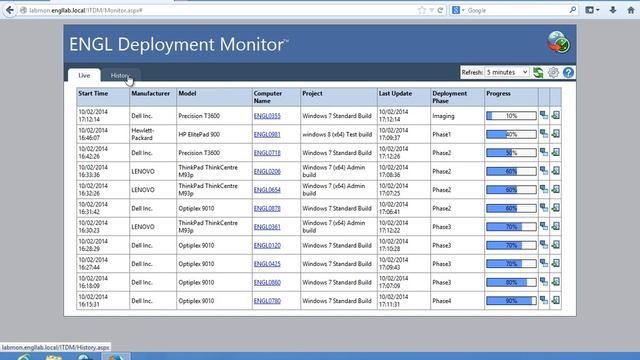Open the settings gear in the toolbar
This screenshot has width=640, height=360.
(553, 73)
